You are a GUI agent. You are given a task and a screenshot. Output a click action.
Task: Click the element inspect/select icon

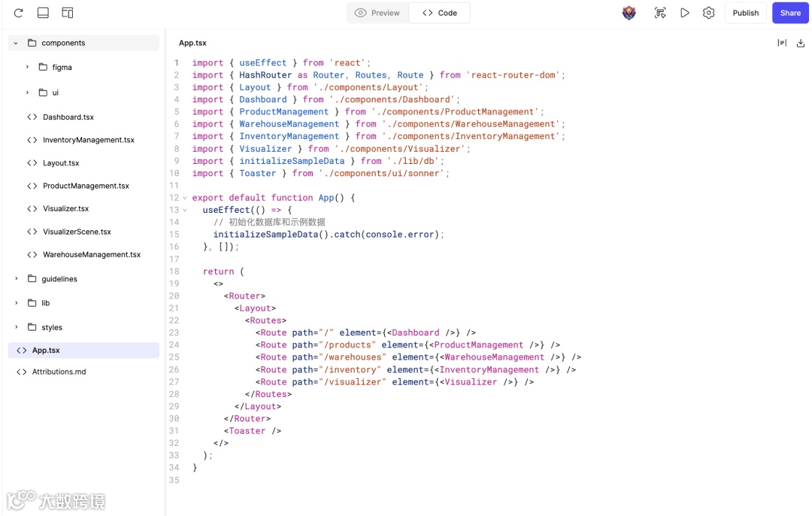pyautogui.click(x=660, y=13)
